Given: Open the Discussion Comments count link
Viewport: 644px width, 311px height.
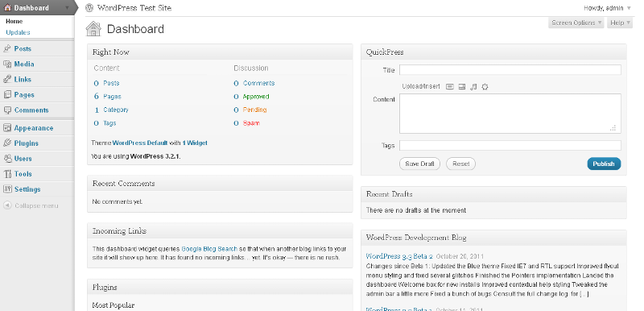Looking at the screenshot, I should click(254, 83).
